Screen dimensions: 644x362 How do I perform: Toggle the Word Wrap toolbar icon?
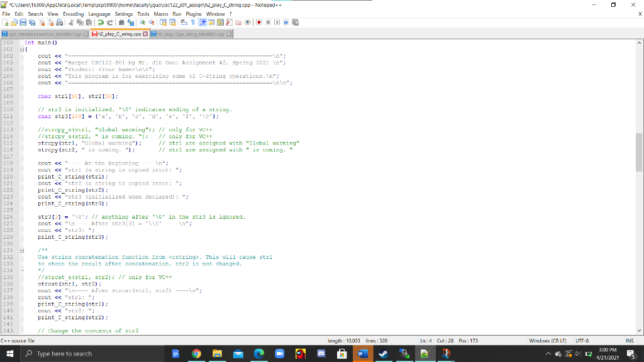pos(184,23)
